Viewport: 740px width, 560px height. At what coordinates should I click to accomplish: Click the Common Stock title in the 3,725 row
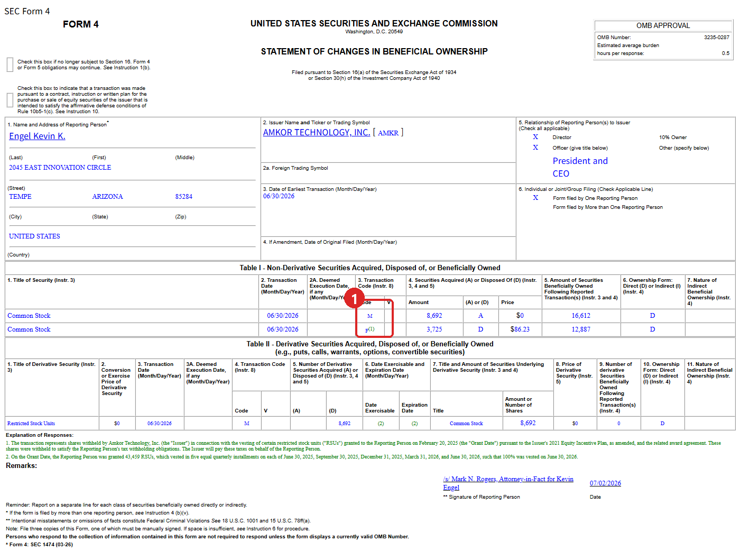click(x=29, y=329)
